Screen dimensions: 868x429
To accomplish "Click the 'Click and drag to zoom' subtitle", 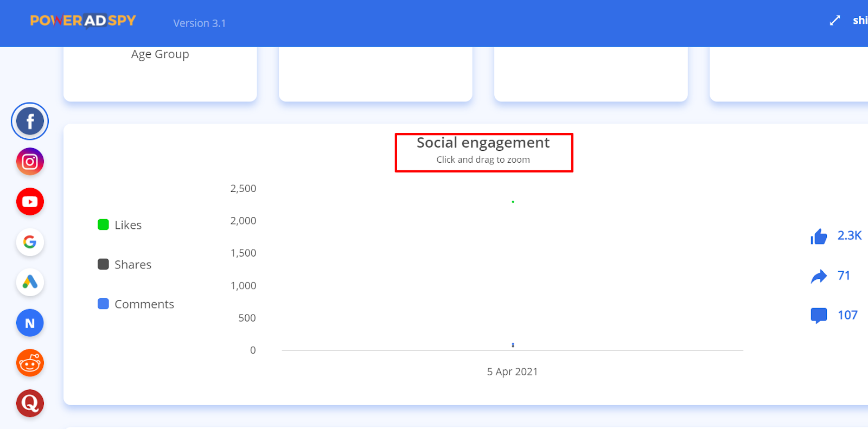I will [483, 159].
